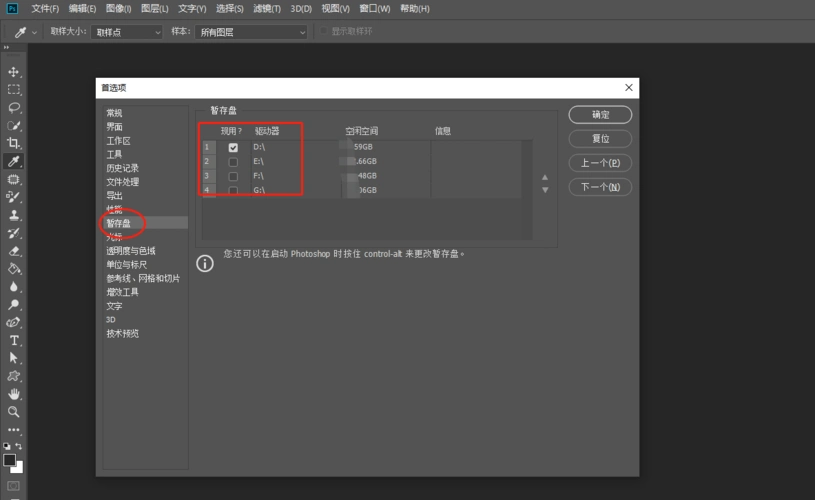This screenshot has width=815, height=500.
Task: Select the History Brush tool
Action: point(14,233)
